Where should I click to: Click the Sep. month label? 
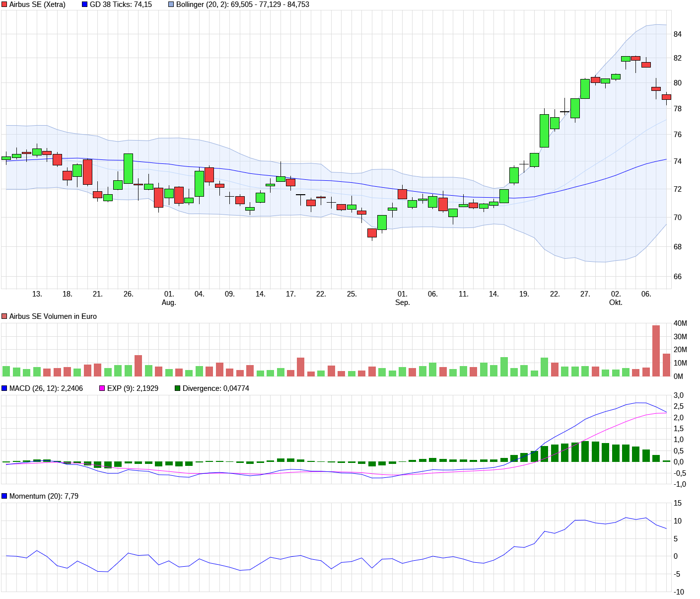pyautogui.click(x=403, y=301)
